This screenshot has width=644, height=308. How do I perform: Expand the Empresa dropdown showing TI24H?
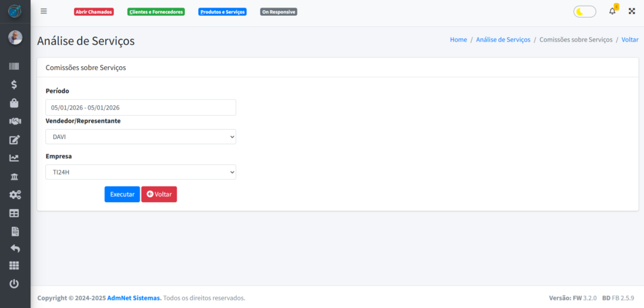(x=140, y=172)
